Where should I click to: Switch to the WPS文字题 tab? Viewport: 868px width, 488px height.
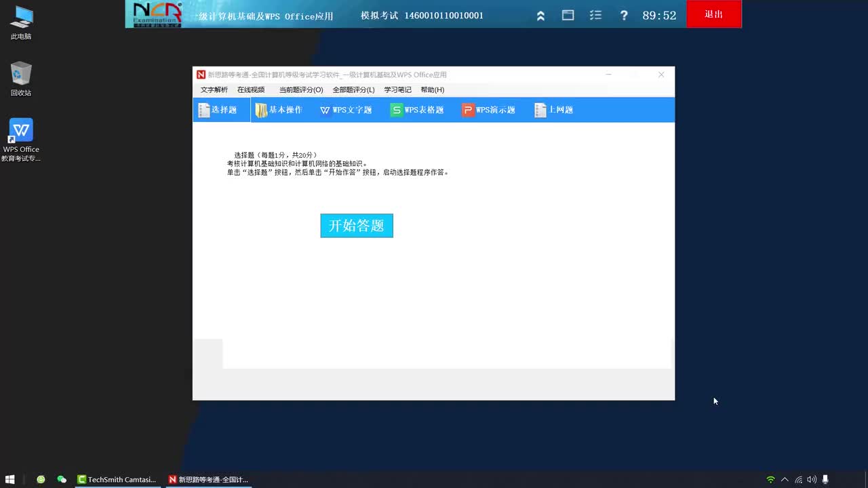point(346,110)
